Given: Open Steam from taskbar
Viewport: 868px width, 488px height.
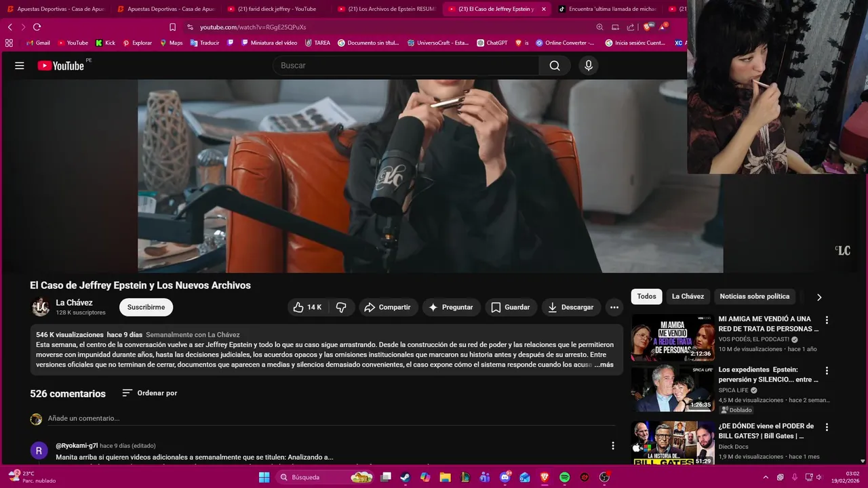Looking at the screenshot, I should coord(406,477).
